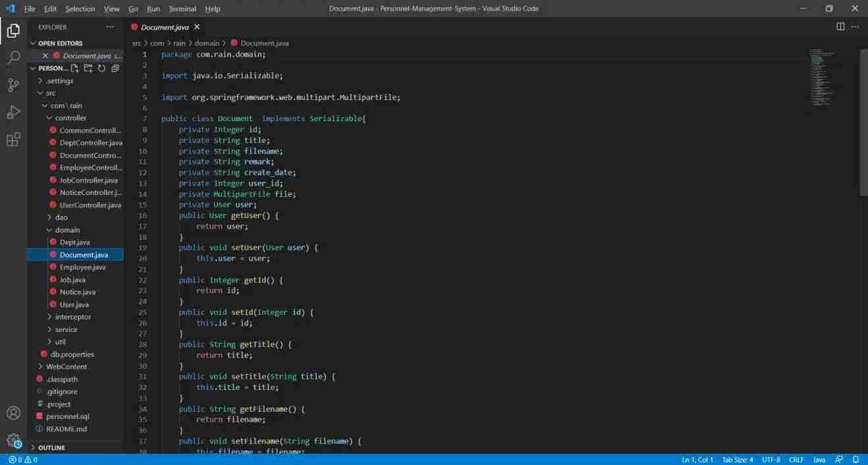Collapse all folders in explorer

[x=115, y=68]
